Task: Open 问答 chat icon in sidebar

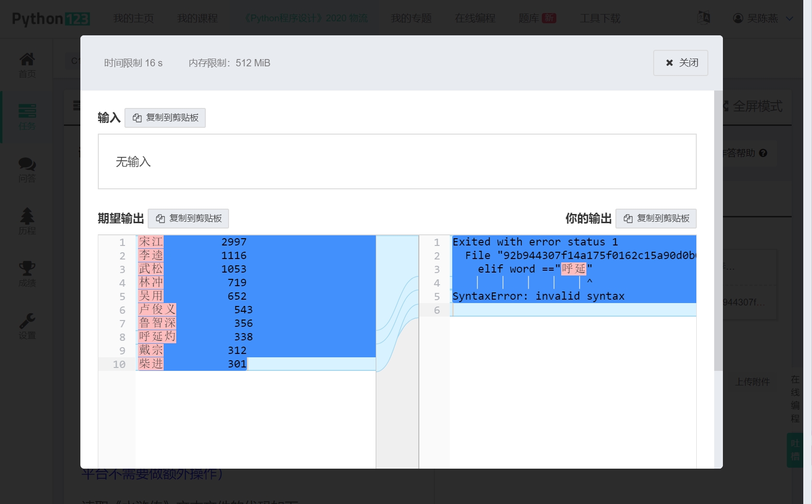Action: (x=27, y=169)
